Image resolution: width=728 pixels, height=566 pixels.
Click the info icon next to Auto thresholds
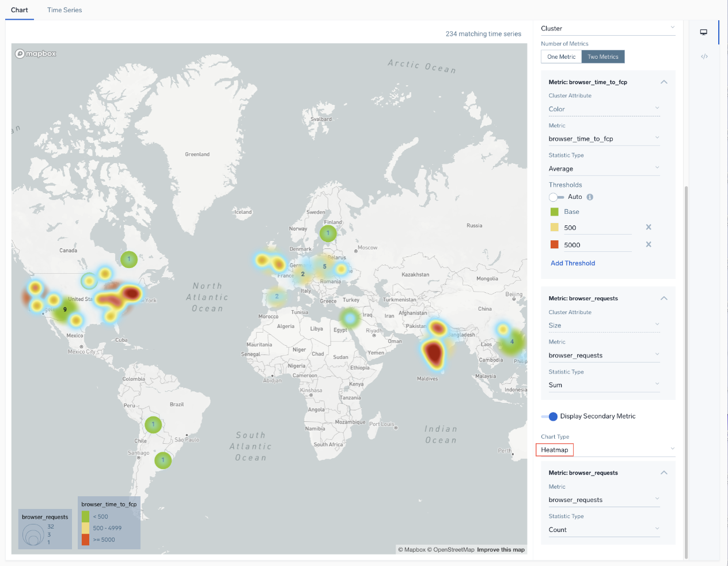point(589,197)
